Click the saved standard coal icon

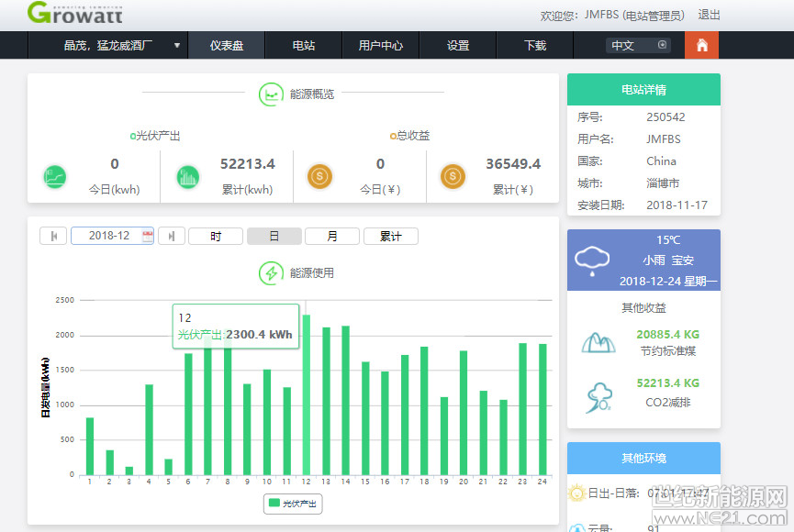pyautogui.click(x=598, y=343)
